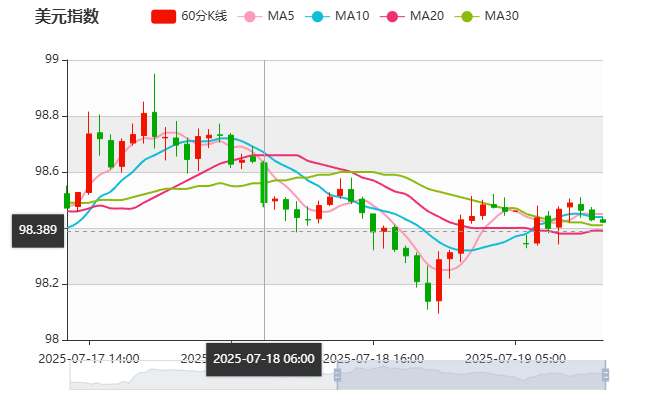The height and width of the screenshot is (400, 670).
Task: Click the 美元指数 chart title
Action: pyautogui.click(x=67, y=17)
